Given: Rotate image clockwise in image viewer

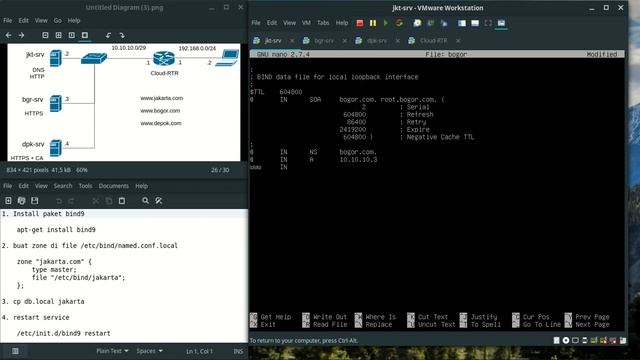Looking at the screenshot, I should click(x=122, y=36).
